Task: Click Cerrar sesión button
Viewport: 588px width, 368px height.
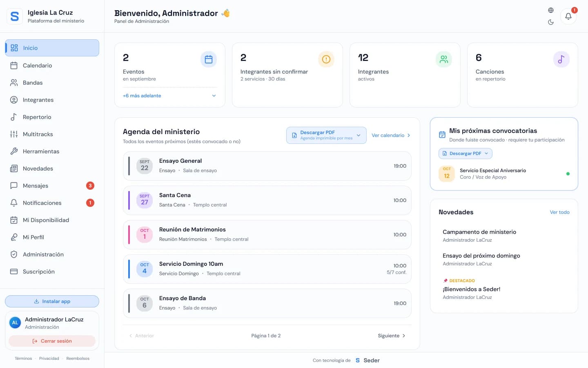Action: (x=52, y=341)
